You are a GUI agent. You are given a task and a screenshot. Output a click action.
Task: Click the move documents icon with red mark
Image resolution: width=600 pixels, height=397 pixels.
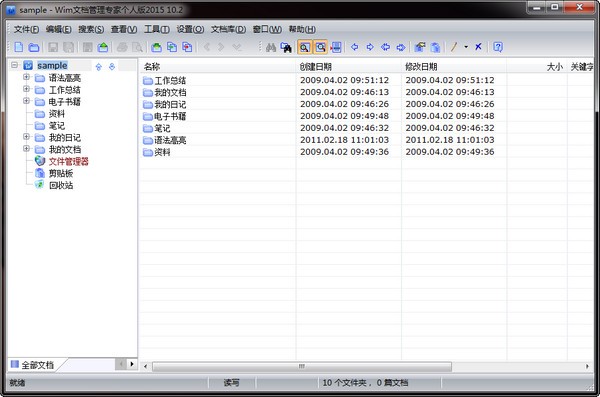click(x=187, y=47)
